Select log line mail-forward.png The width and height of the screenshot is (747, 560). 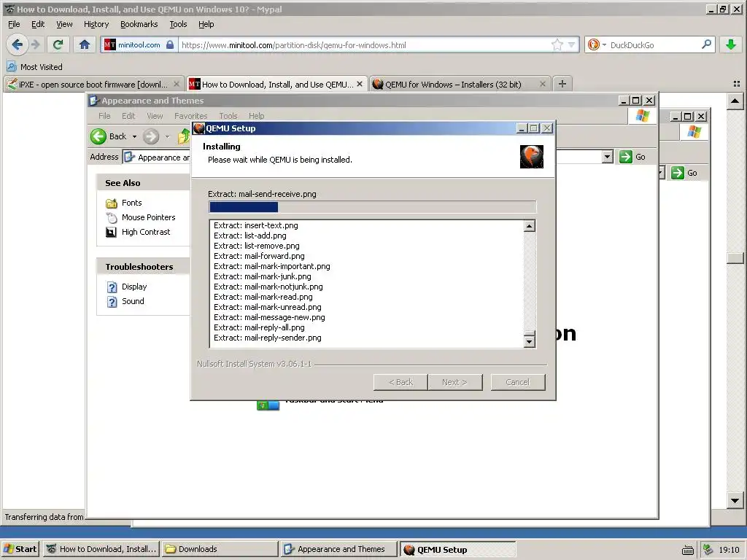click(259, 256)
